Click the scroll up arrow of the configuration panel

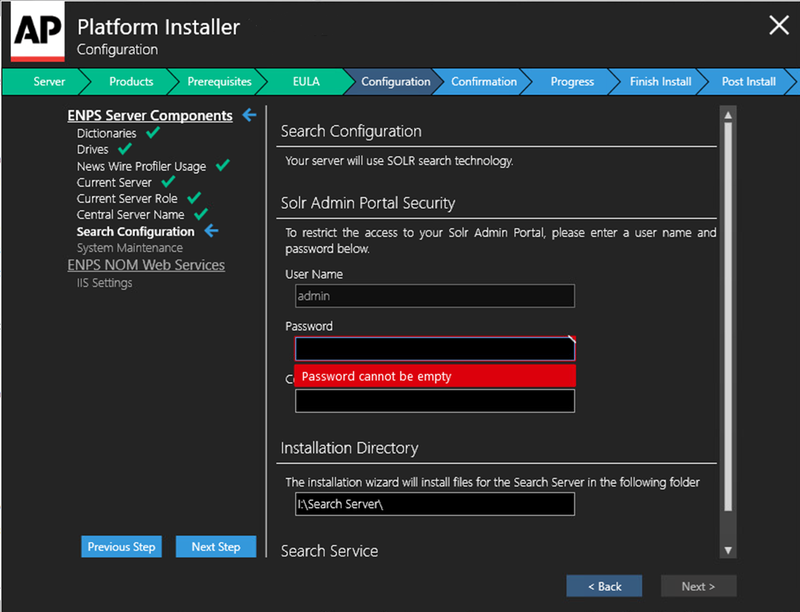coord(728,115)
